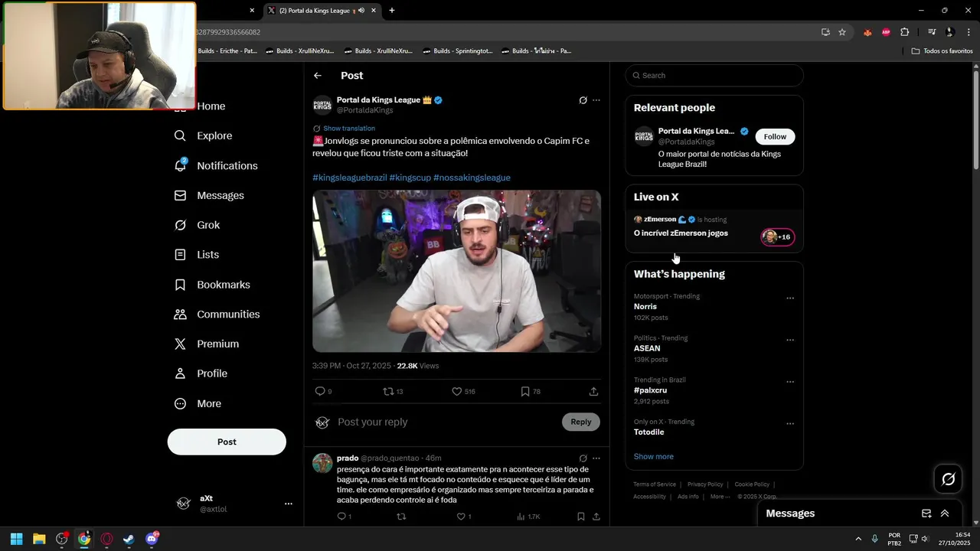
Task: Repost prado's reply
Action: pos(401,517)
